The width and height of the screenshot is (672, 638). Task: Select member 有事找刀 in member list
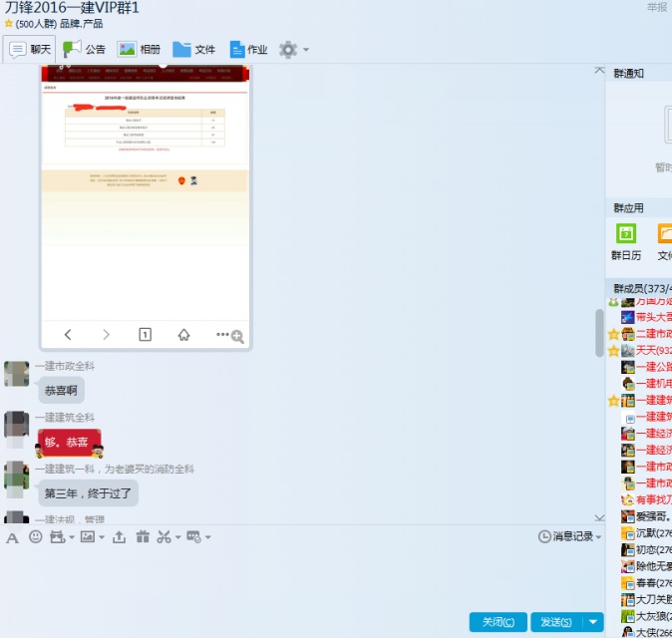click(646, 499)
